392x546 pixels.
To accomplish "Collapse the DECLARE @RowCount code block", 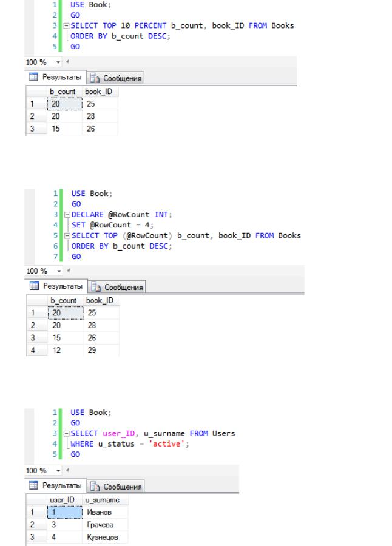I will [x=67, y=215].
